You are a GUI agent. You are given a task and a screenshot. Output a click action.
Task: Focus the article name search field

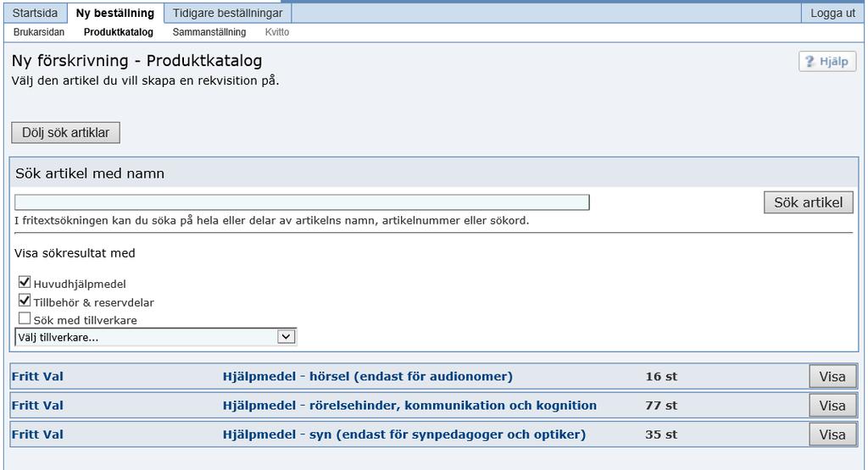pyautogui.click(x=302, y=202)
